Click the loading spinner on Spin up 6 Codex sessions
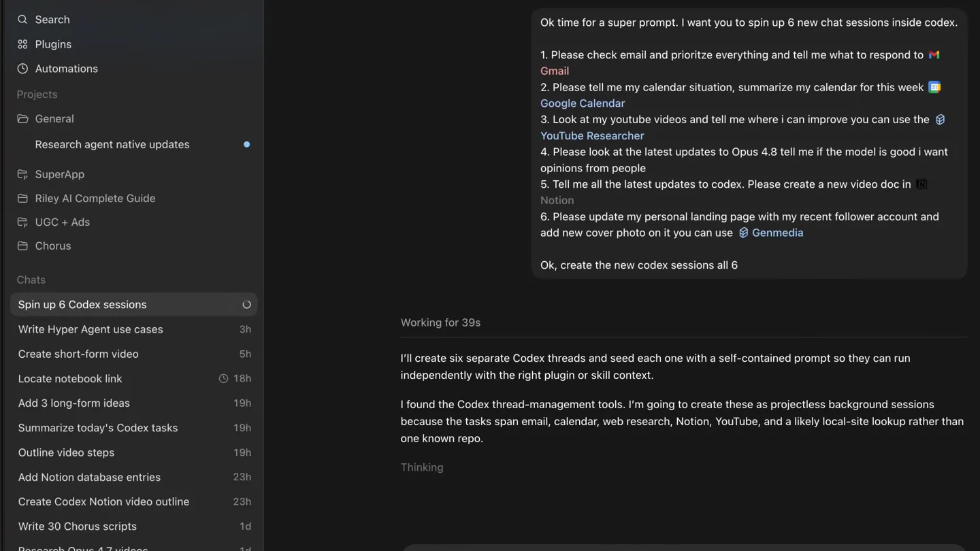 (x=246, y=305)
